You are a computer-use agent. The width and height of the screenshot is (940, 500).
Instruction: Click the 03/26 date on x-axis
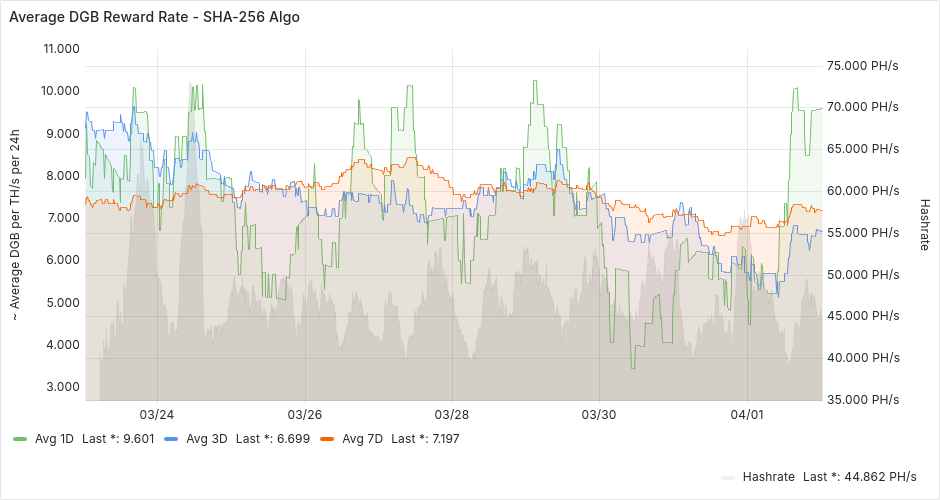[304, 414]
